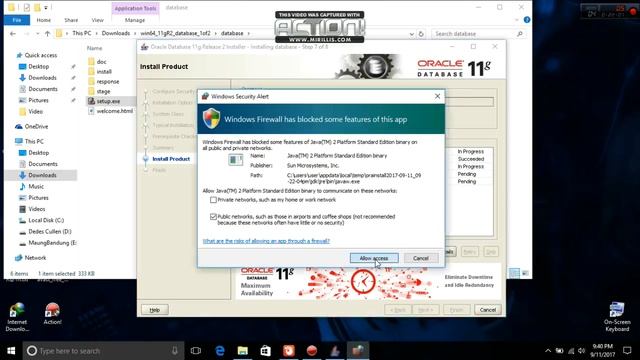Click the Oracle installer Cancel button
The height and width of the screenshot is (360, 640).
487,310
